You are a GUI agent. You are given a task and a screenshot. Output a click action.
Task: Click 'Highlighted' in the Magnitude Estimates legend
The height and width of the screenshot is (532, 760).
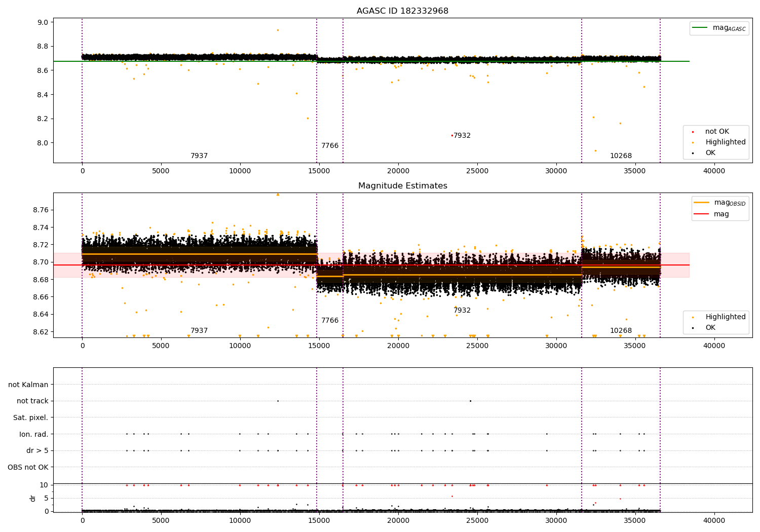pyautogui.click(x=726, y=317)
